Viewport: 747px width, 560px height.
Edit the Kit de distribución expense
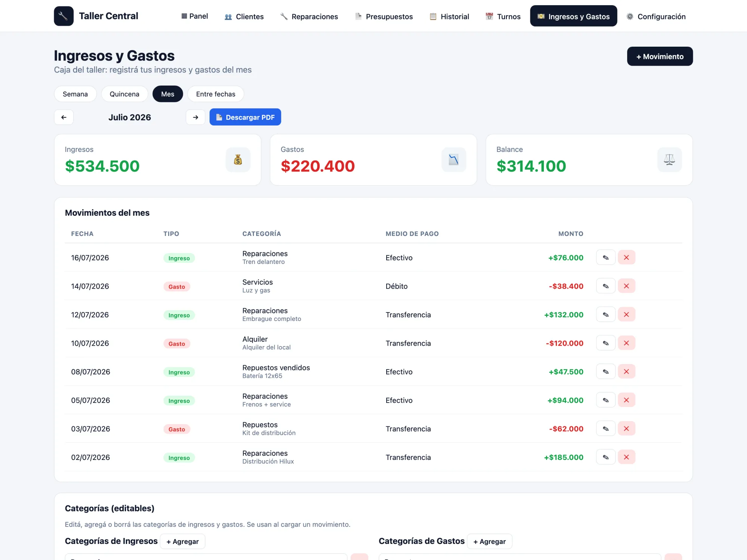coord(605,429)
